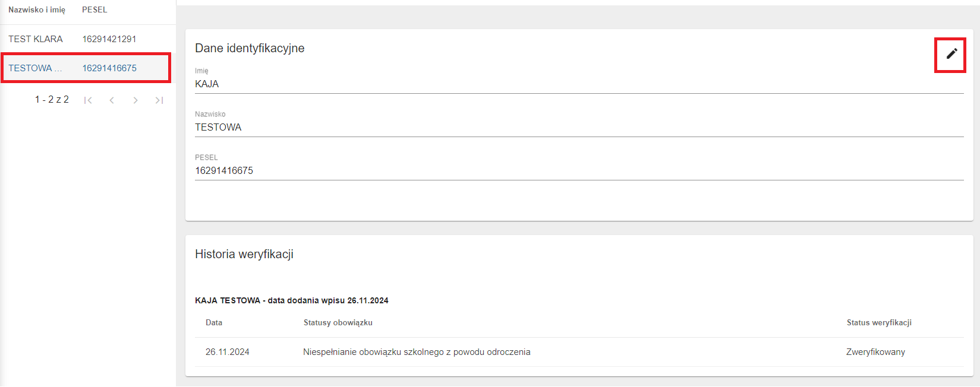
Task: Click the PESEL column header in the list
Action: pyautogui.click(x=94, y=10)
